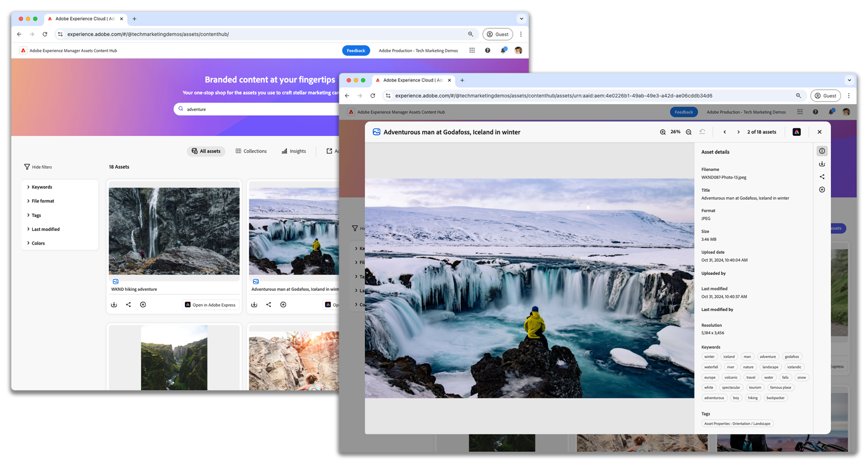The image size is (868, 464).
Task: Open the WKND hiking adventure waterfall thumbnail
Action: coord(174,231)
